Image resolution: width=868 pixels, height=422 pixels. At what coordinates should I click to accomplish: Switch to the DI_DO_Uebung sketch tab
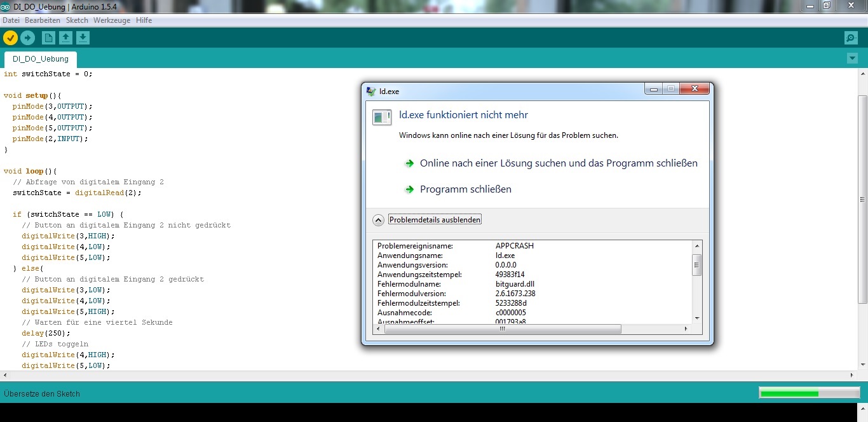[x=39, y=58]
